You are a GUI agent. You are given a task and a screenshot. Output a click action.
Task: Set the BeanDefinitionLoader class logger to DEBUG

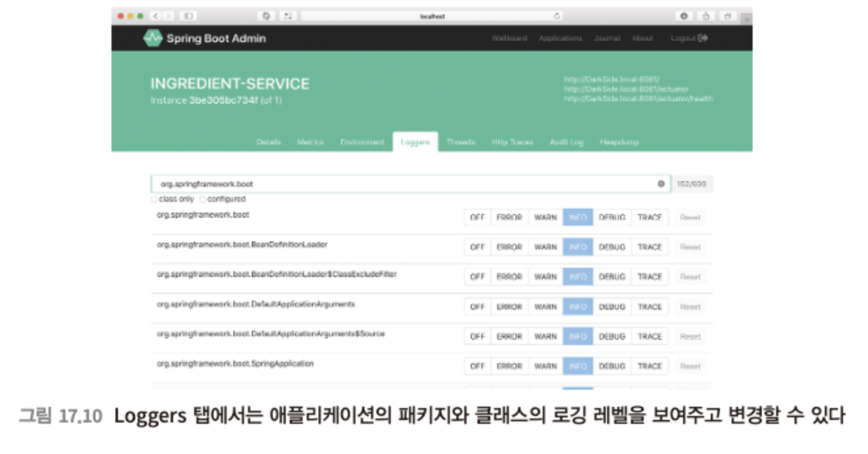(x=612, y=247)
